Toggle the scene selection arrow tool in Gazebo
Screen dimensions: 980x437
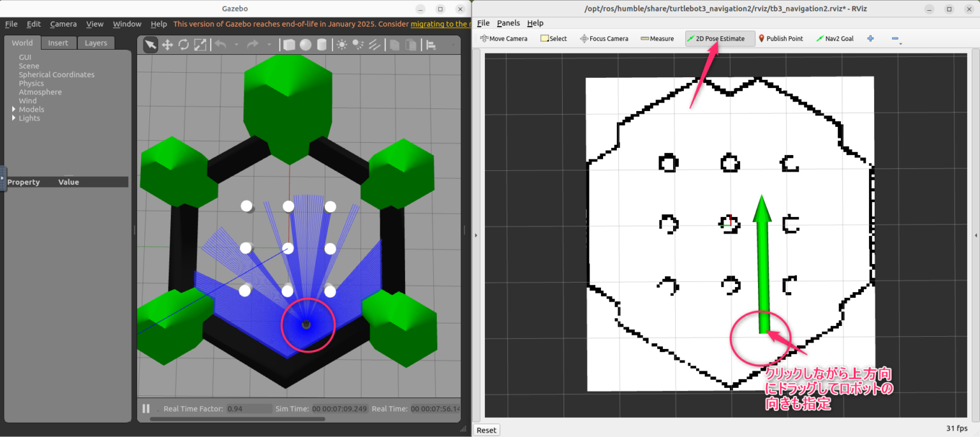tap(151, 45)
